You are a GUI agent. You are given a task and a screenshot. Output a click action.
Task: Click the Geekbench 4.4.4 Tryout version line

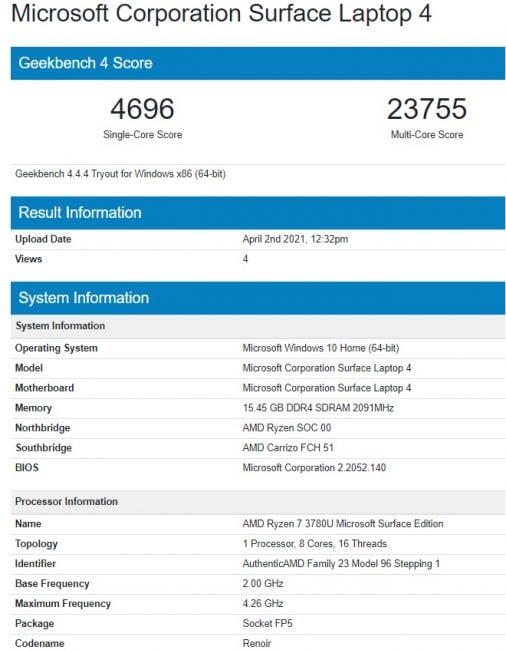coord(120,174)
